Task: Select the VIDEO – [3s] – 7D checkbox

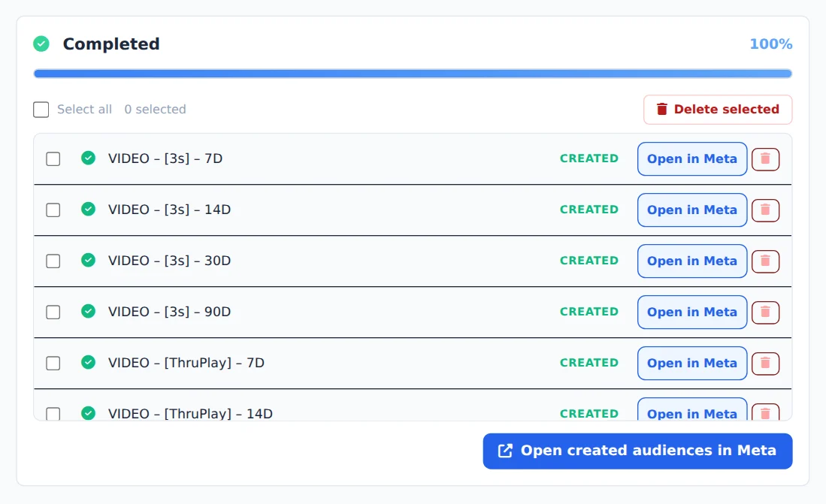Action: tap(53, 159)
